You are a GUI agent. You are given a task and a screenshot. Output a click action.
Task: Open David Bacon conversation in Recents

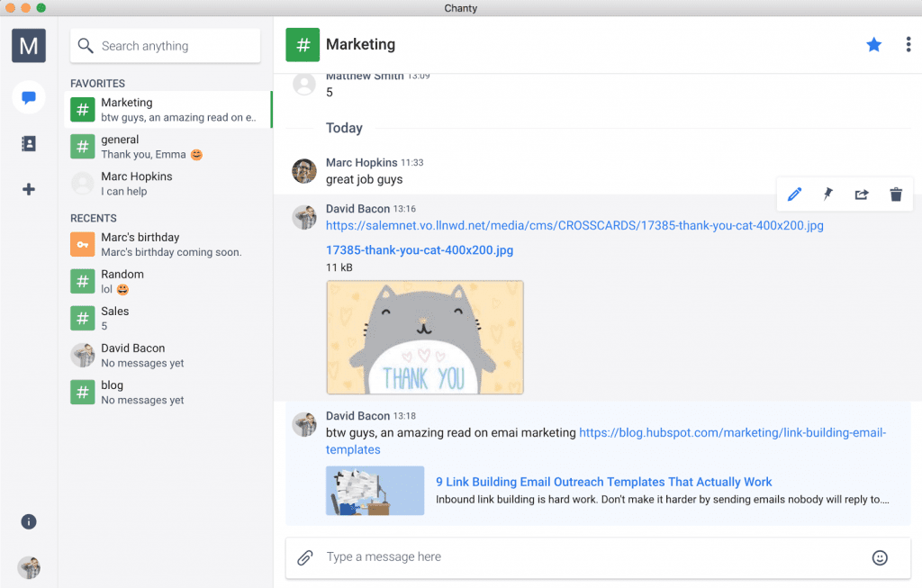pos(167,355)
